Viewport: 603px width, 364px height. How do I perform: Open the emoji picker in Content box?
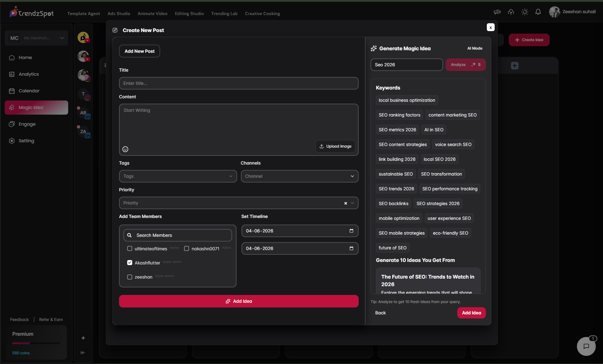125,149
